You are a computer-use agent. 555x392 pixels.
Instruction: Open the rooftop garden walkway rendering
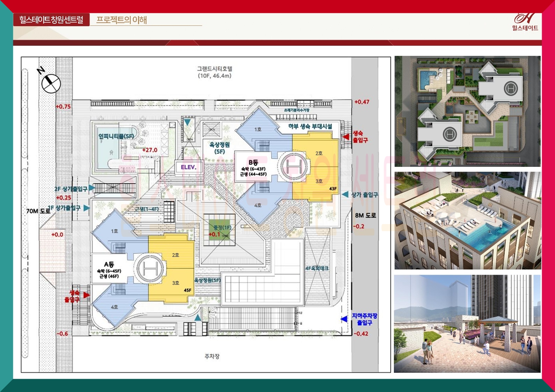point(467,324)
